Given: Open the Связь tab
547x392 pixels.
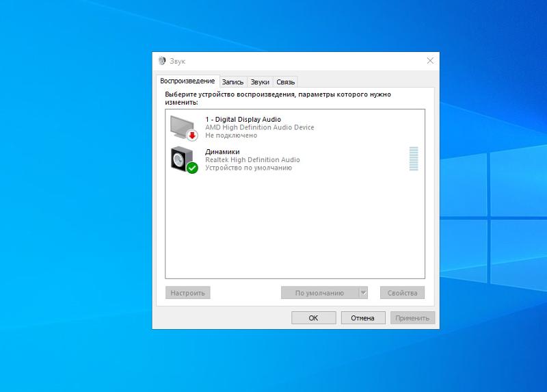Looking at the screenshot, I should coord(285,82).
